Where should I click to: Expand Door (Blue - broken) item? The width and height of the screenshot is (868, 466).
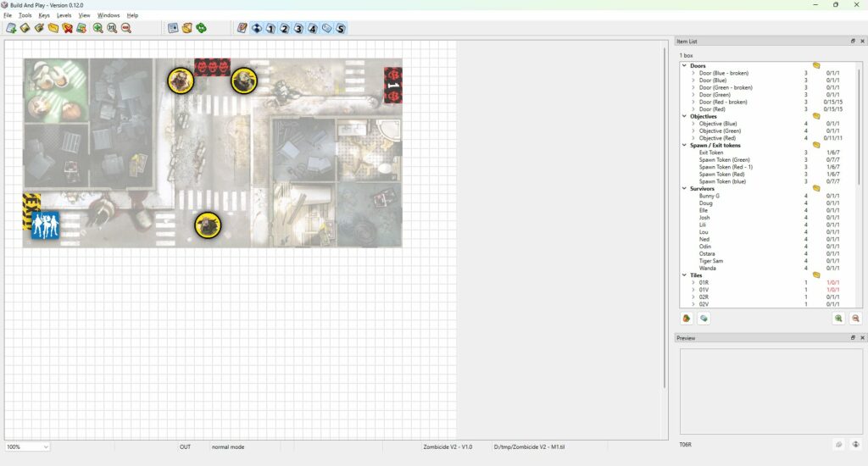693,73
